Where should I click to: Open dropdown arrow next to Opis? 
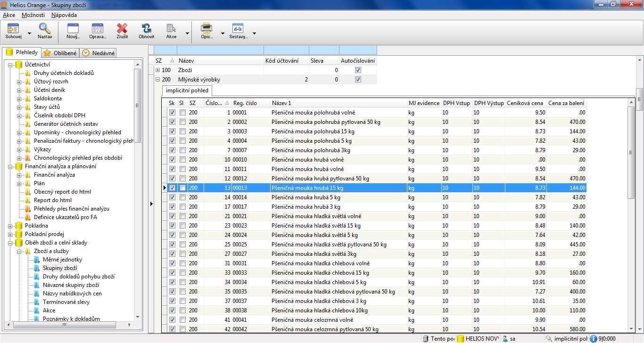click(223, 33)
